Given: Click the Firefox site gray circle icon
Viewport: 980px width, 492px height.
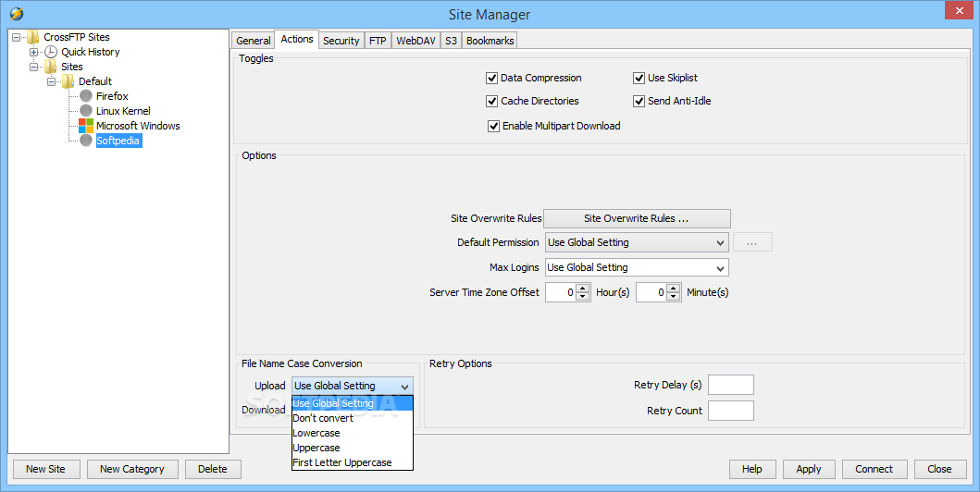Looking at the screenshot, I should (x=86, y=96).
